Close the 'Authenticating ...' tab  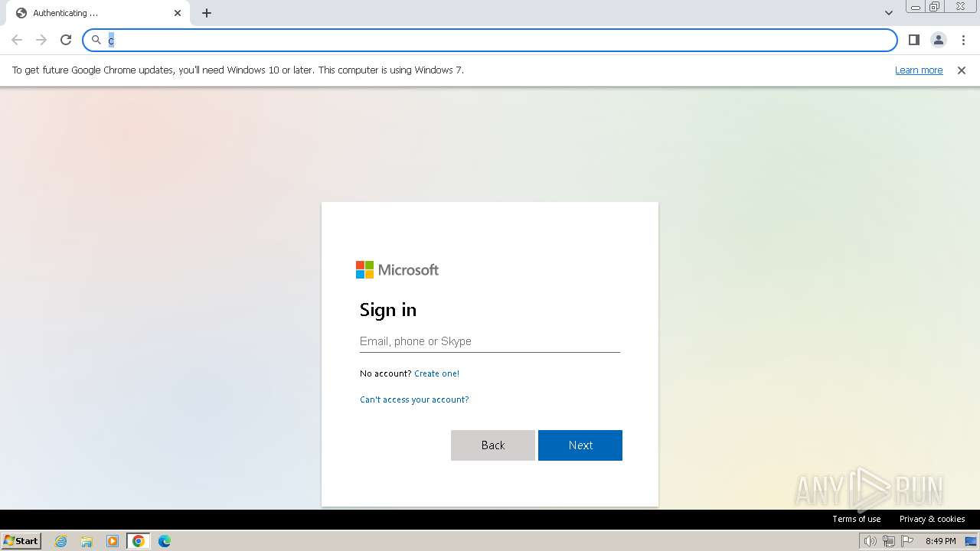[x=178, y=13]
